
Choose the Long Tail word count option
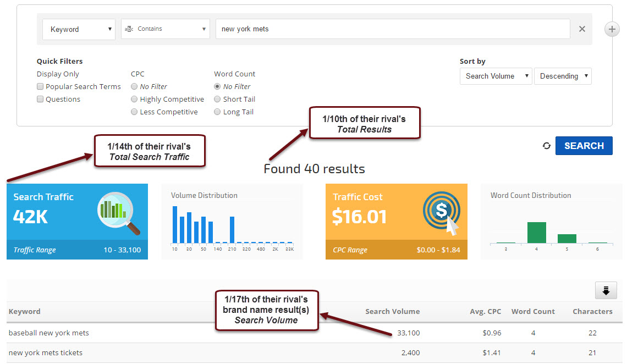[x=217, y=112]
